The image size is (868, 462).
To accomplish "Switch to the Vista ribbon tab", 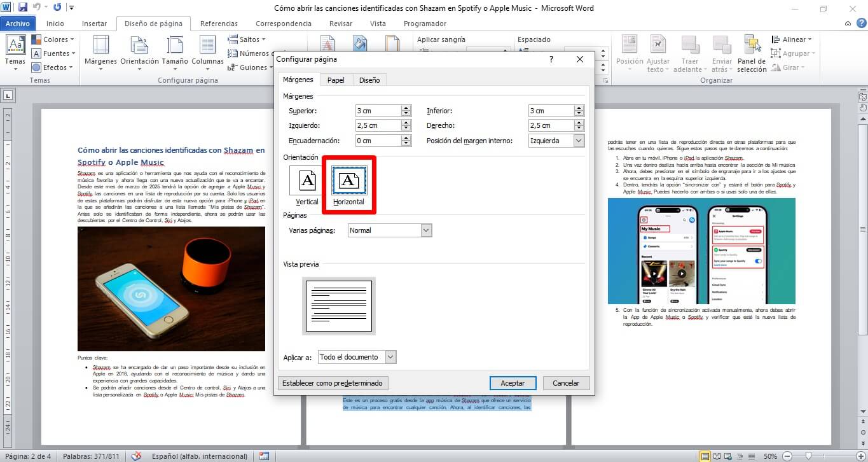I will [378, 24].
